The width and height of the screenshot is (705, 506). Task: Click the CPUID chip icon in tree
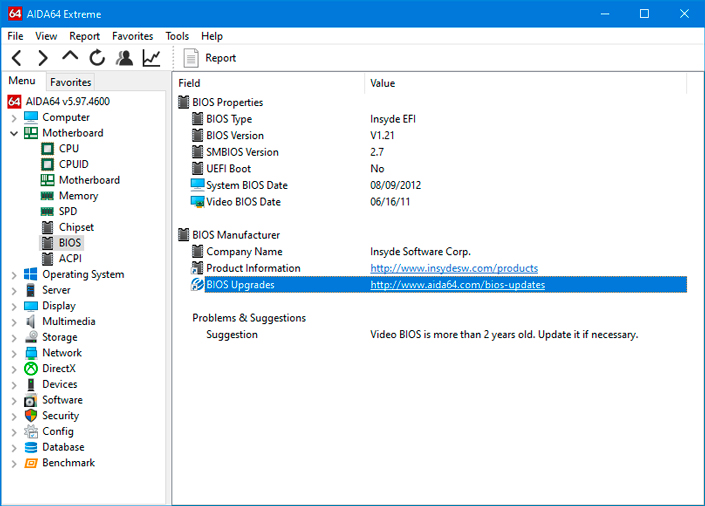[47, 165]
